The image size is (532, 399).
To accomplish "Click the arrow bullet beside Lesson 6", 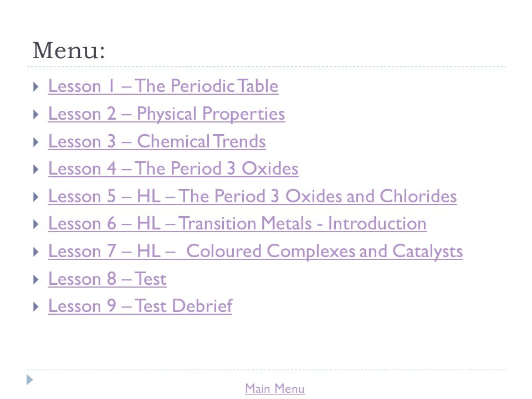I will 36,224.
